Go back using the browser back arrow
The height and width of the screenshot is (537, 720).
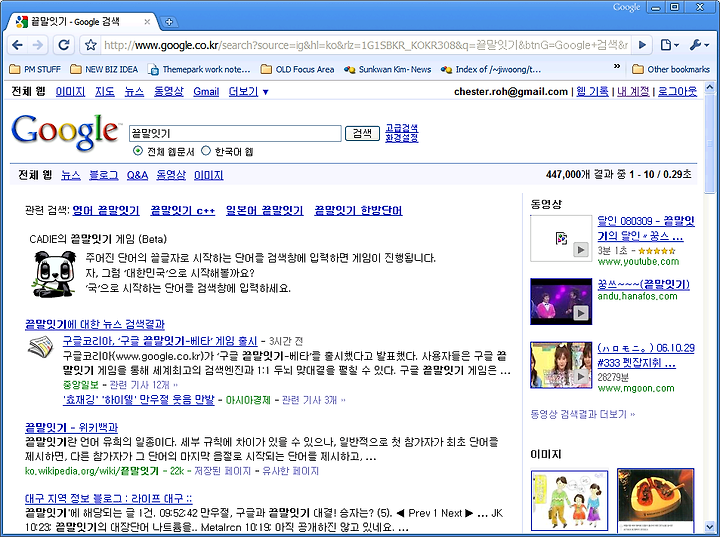pyautogui.click(x=17, y=45)
